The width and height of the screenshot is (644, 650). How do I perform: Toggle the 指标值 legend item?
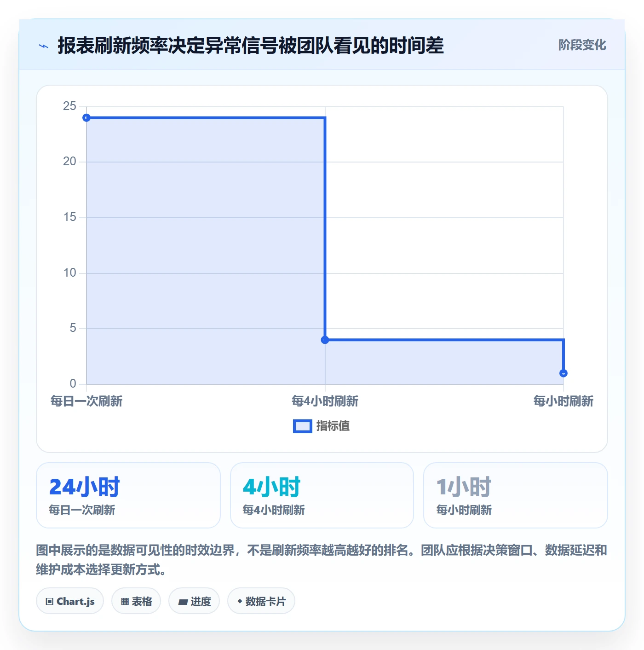point(322,426)
